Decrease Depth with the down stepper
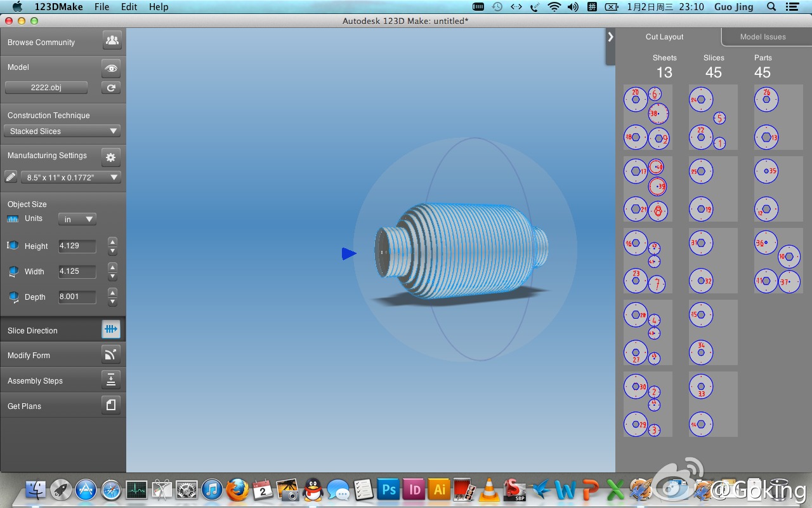This screenshot has width=812, height=508. coord(112,302)
